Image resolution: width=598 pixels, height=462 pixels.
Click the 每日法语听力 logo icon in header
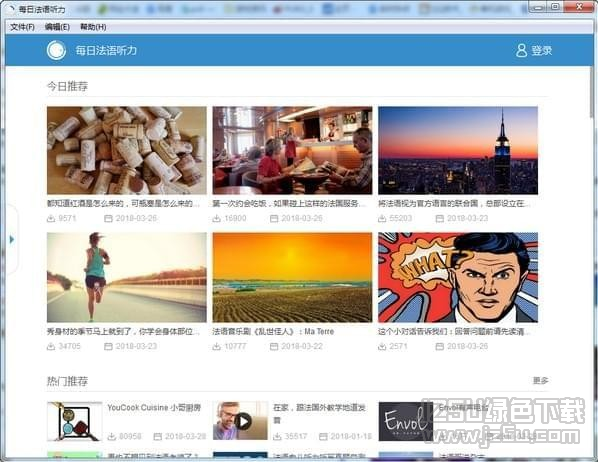(x=56, y=50)
